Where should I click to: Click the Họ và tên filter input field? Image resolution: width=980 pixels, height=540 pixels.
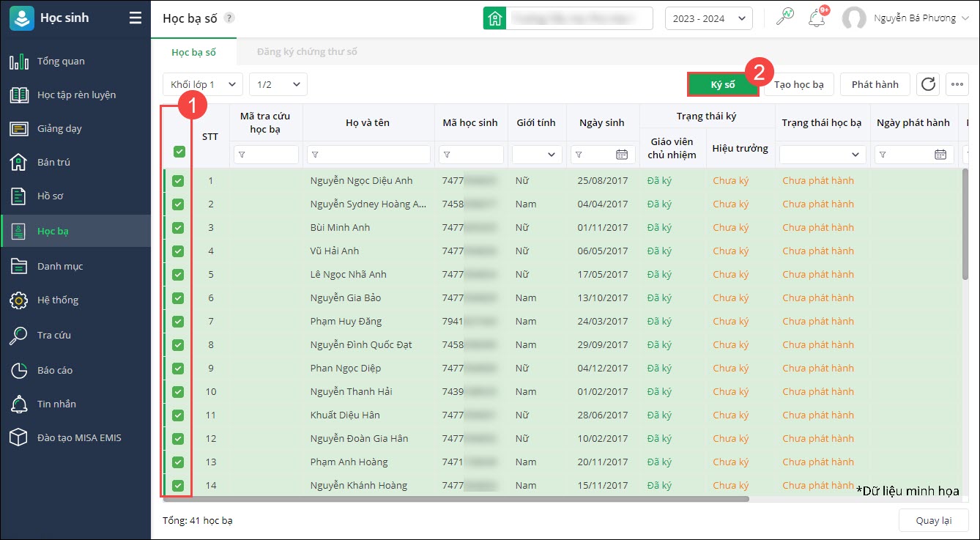coord(368,155)
